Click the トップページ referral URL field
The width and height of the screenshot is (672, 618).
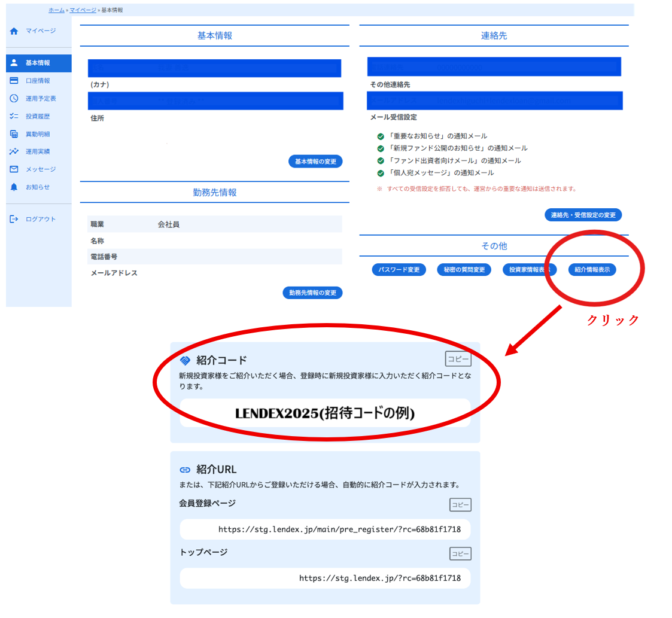[325, 578]
